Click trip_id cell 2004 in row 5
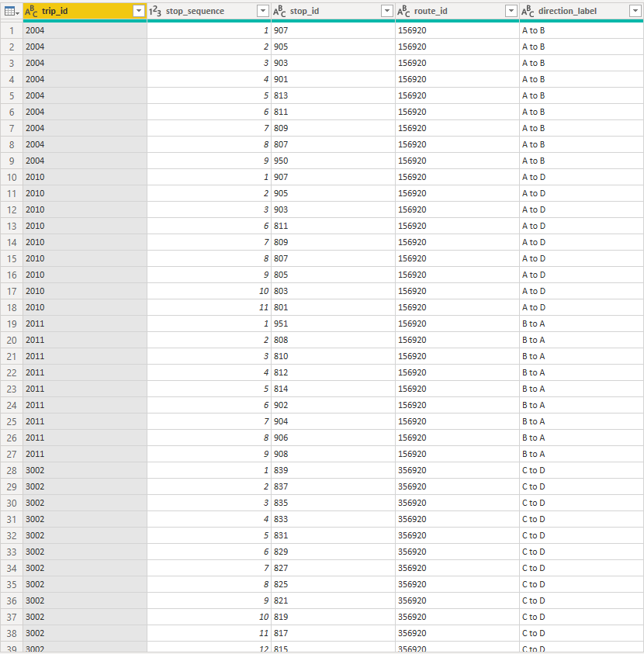 85,95
